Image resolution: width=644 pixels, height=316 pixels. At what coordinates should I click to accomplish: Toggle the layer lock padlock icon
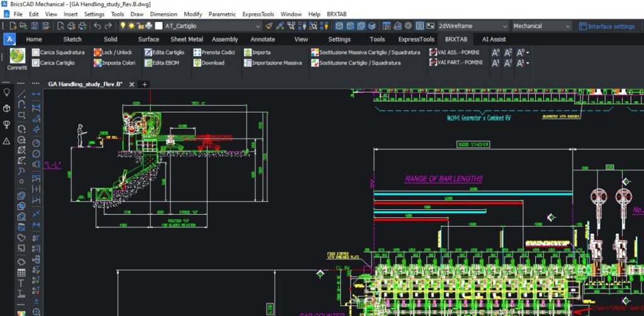click(x=140, y=26)
